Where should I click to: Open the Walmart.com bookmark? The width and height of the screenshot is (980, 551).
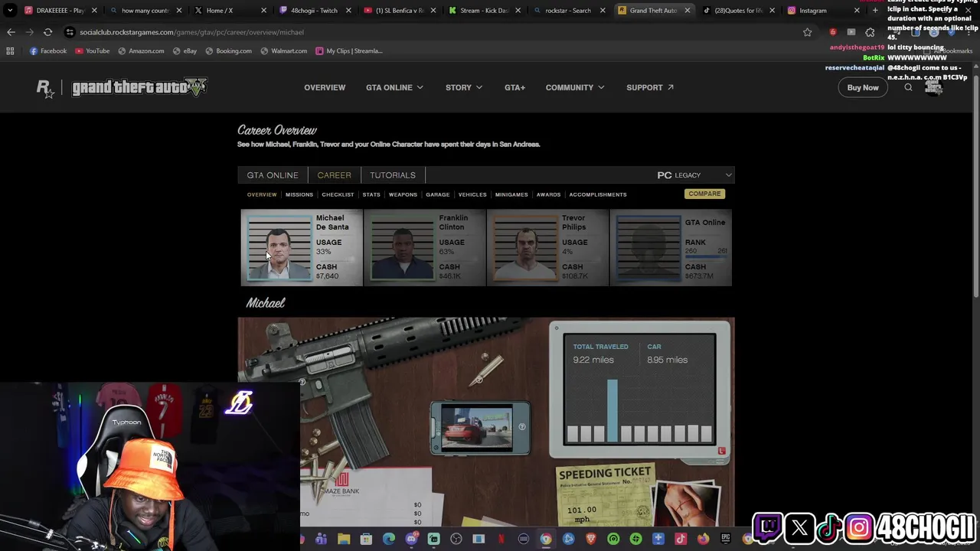coord(284,51)
